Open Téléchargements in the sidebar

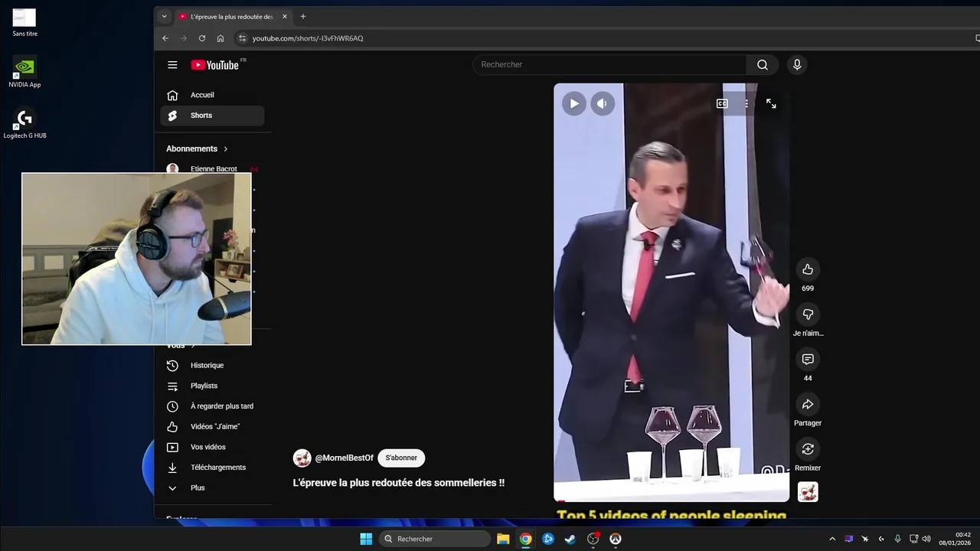212,468
